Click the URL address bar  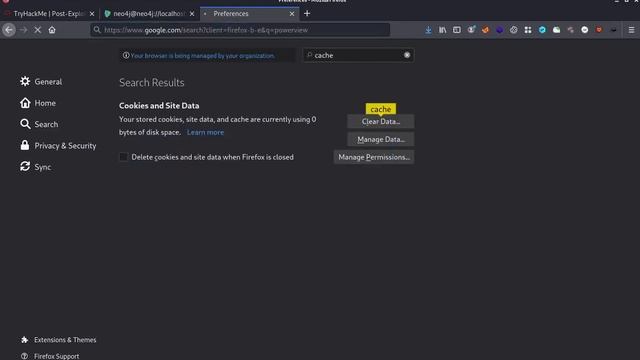(x=240, y=30)
